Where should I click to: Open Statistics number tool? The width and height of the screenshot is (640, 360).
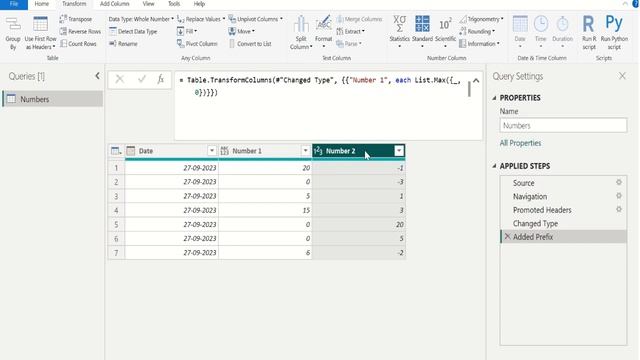399,32
